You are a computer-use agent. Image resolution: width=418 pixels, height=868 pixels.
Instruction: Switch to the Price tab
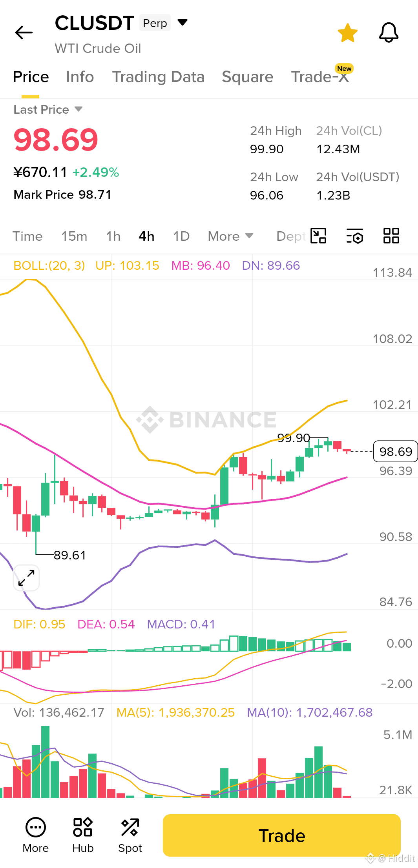point(31,77)
